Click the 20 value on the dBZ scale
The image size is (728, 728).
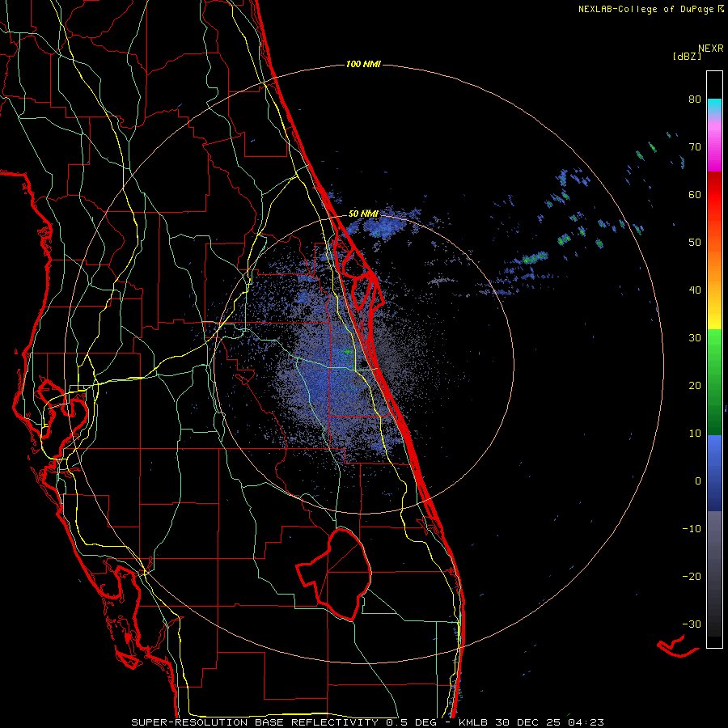pos(695,385)
